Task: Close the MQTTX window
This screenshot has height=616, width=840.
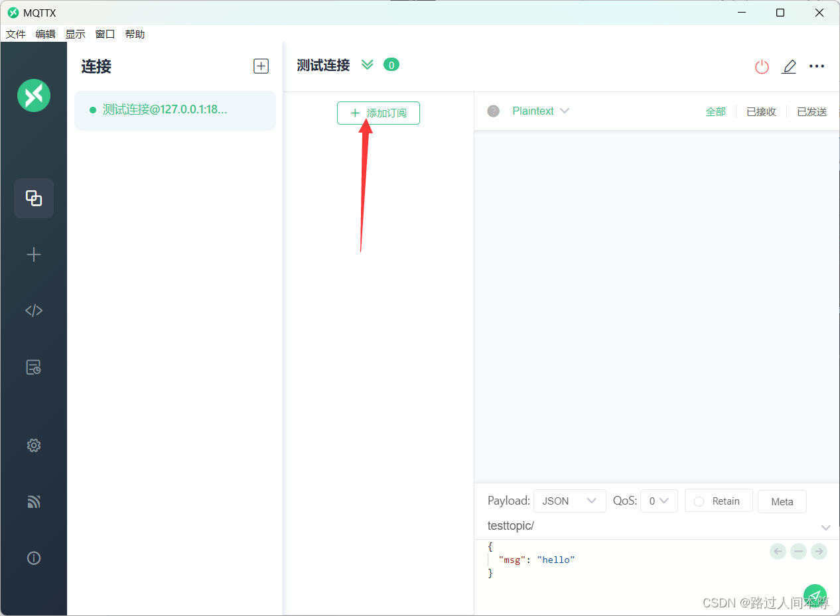Action: (819, 13)
